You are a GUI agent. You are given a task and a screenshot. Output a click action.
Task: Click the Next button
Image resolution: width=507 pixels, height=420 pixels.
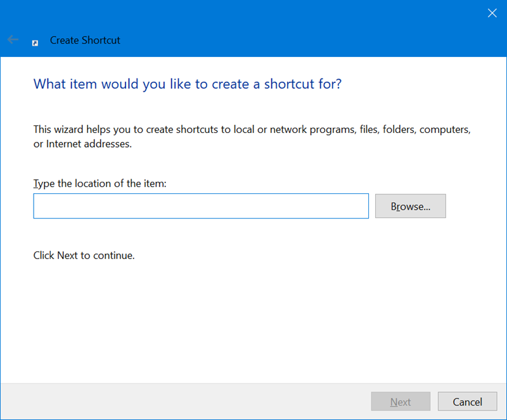click(x=401, y=402)
